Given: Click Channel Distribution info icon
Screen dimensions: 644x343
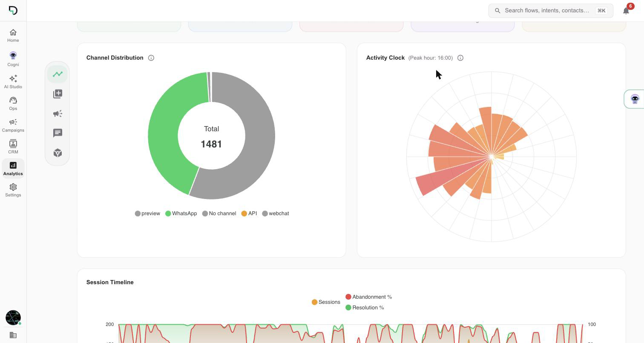Looking at the screenshot, I should 151,58.
